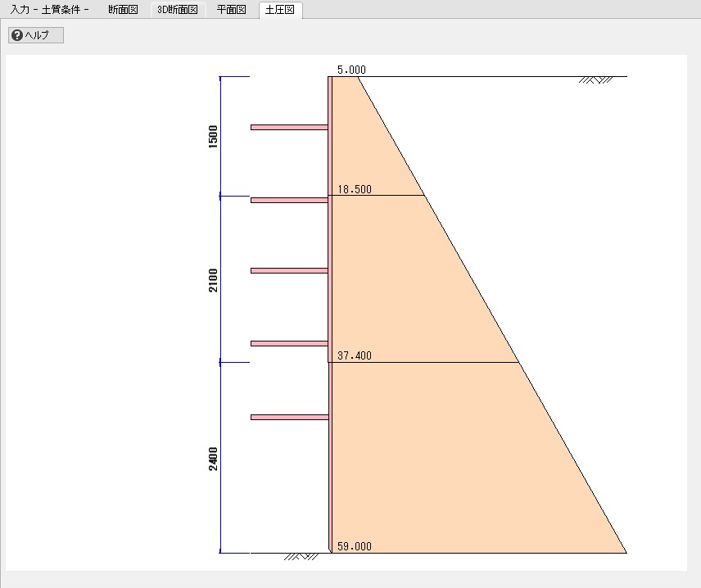
Task: Click the ground hatch symbol at top right
Action: point(595,80)
